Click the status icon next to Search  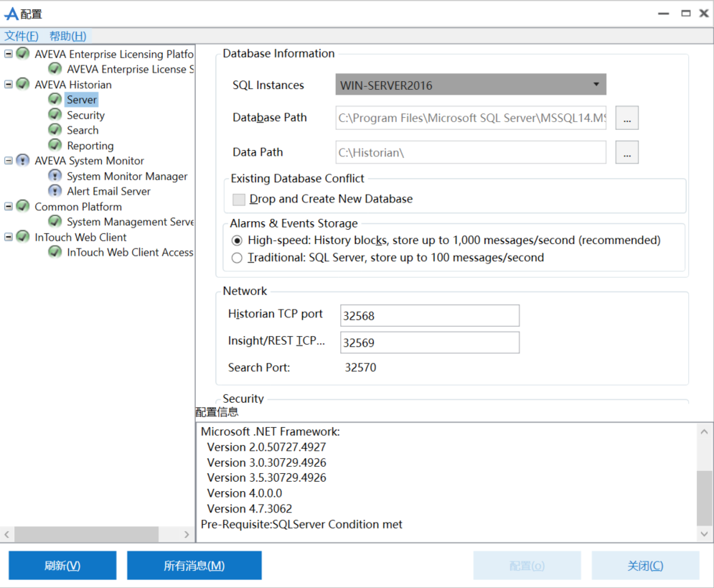click(55, 130)
